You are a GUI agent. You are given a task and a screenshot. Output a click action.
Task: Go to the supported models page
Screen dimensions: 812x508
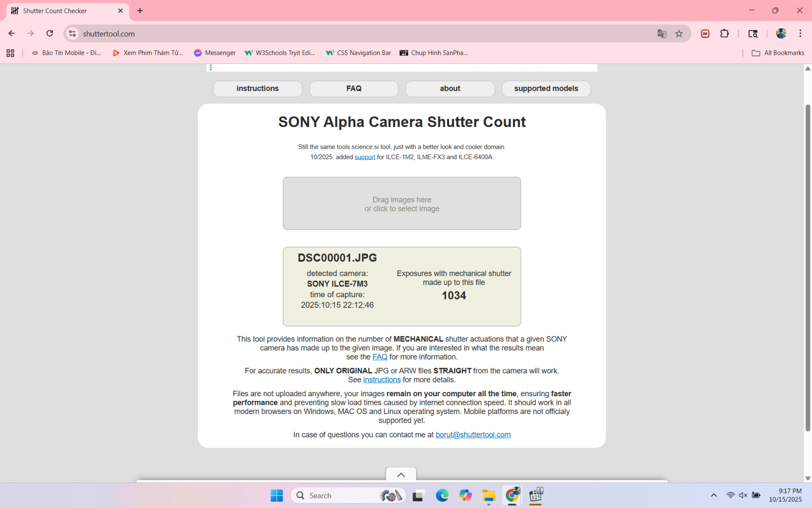tap(546, 88)
